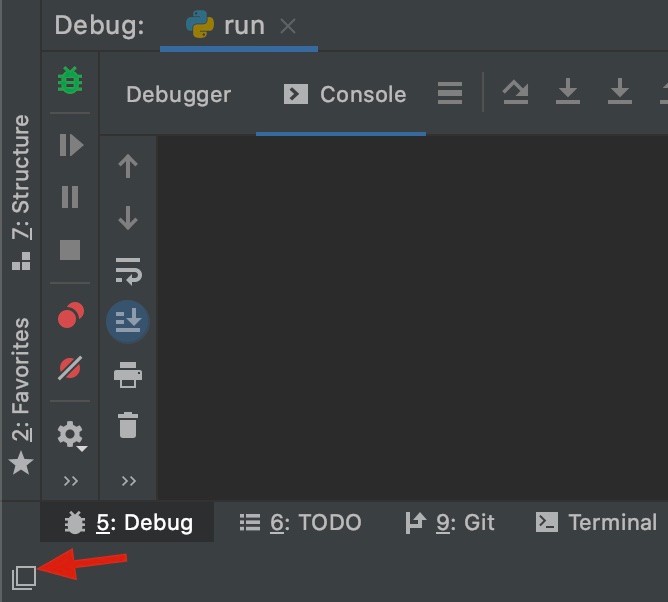Open the 6: TODO tool window
The image size is (668, 602).
pyautogui.click(x=300, y=522)
